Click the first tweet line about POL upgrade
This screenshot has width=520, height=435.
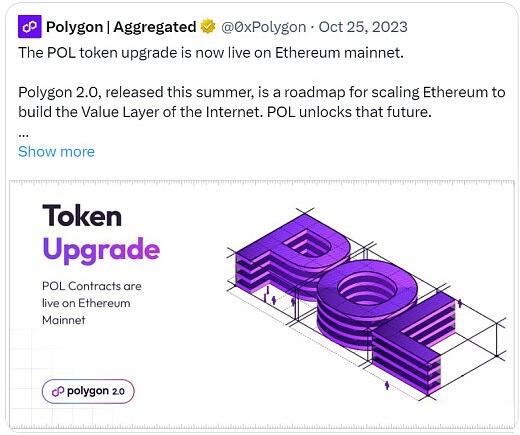tap(211, 53)
